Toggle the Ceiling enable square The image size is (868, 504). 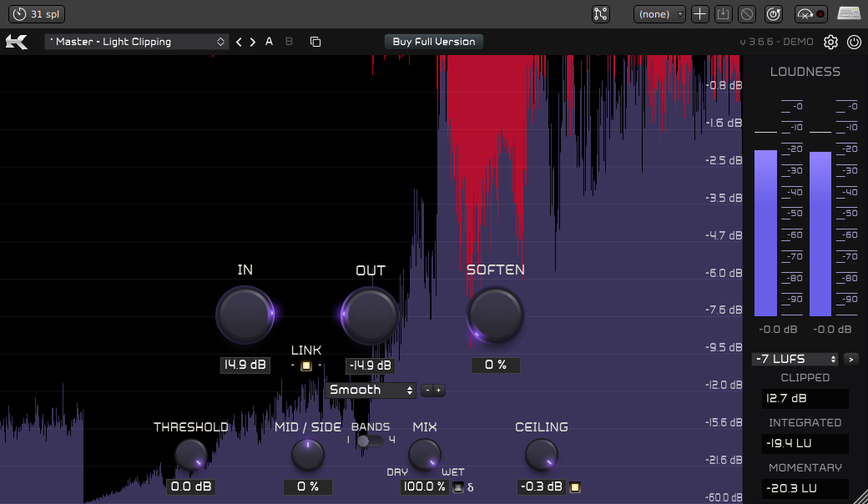pos(575,486)
